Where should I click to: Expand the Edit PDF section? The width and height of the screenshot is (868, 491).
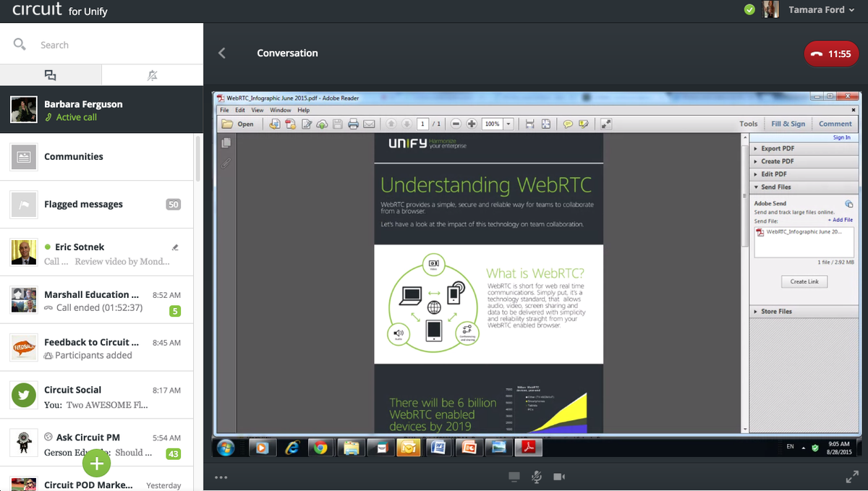click(x=803, y=174)
